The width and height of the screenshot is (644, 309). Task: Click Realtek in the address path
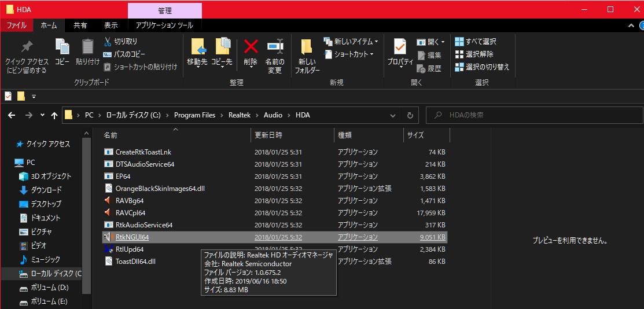pyautogui.click(x=239, y=116)
